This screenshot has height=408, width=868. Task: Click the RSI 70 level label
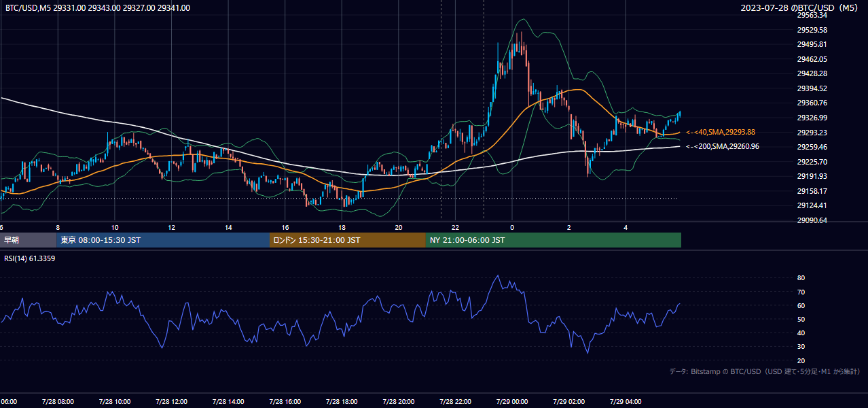pos(801,292)
